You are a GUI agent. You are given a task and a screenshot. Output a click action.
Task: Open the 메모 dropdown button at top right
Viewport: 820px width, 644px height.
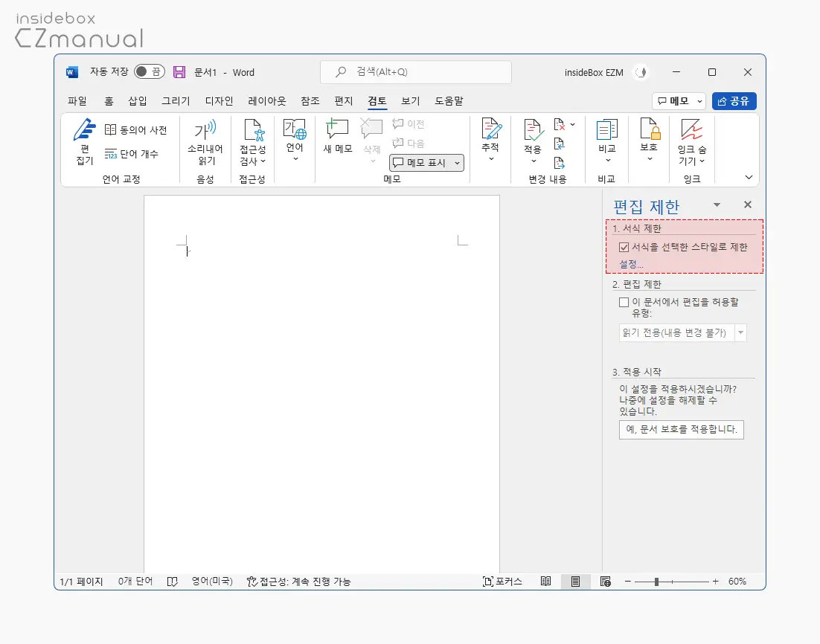(679, 101)
